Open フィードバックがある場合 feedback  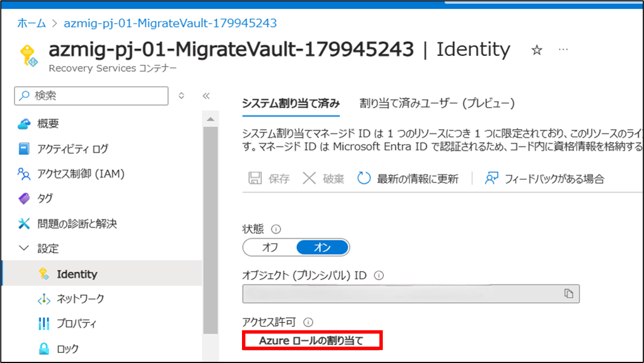pyautogui.click(x=544, y=179)
